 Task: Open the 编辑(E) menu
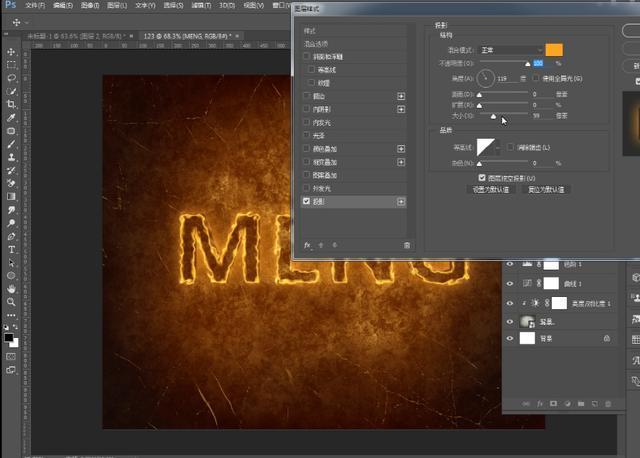click(x=63, y=5)
